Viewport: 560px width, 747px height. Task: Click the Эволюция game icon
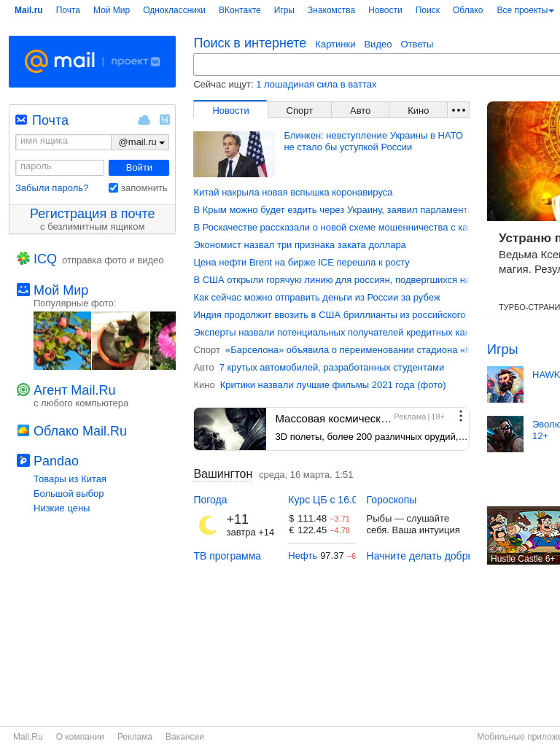[505, 434]
